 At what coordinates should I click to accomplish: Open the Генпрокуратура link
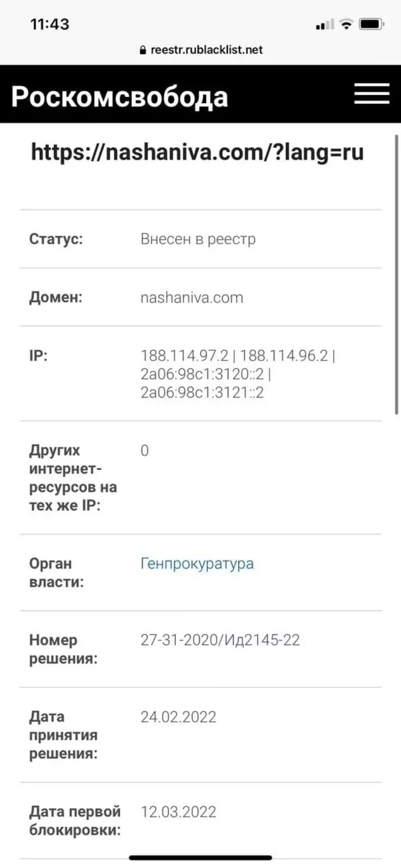[x=197, y=564]
